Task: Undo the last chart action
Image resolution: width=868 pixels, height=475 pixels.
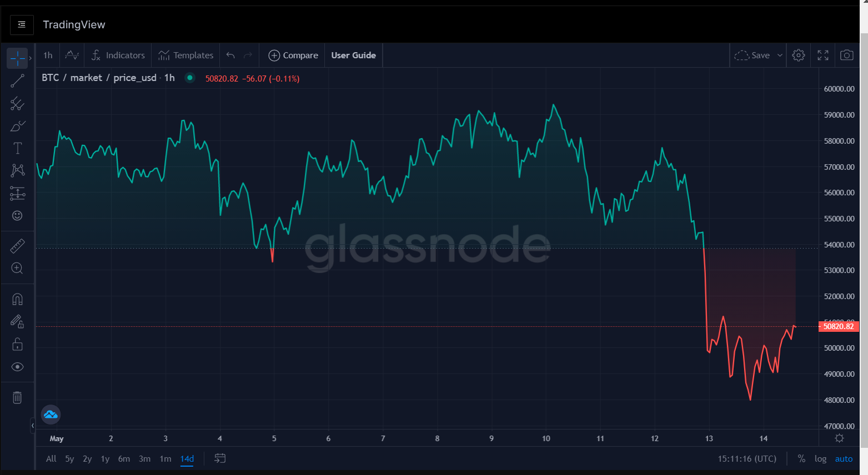Action: click(x=230, y=55)
